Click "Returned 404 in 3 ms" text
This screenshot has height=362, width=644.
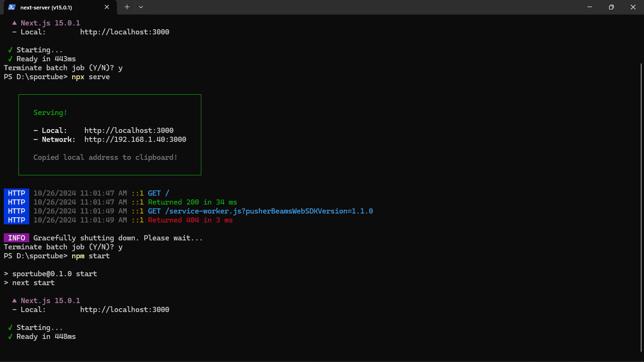190,220
